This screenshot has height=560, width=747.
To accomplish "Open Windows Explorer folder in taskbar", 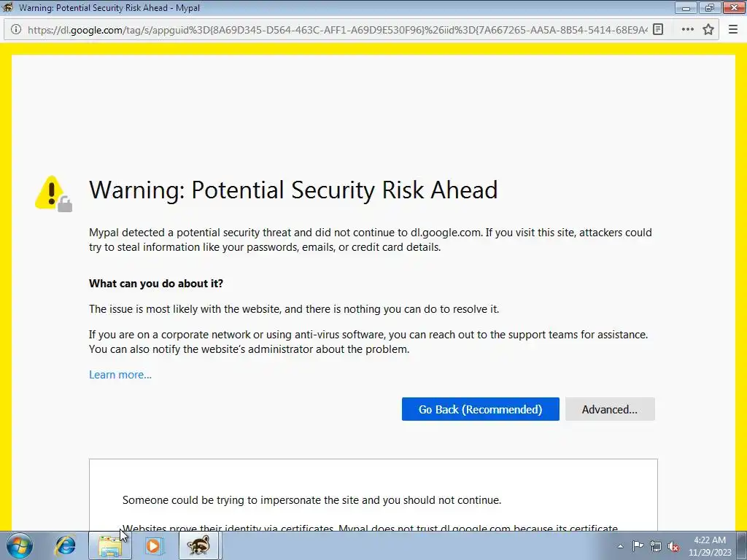I will 110,545.
